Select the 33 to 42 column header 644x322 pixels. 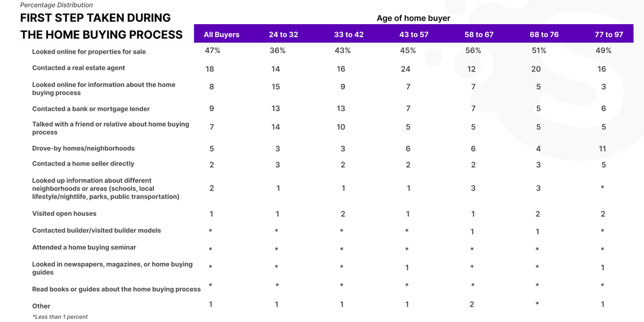pyautogui.click(x=349, y=34)
